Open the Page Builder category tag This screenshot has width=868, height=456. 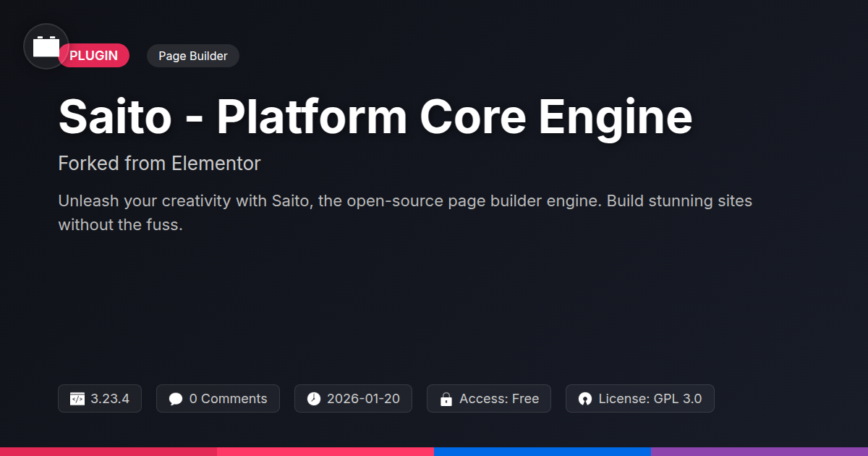click(193, 56)
